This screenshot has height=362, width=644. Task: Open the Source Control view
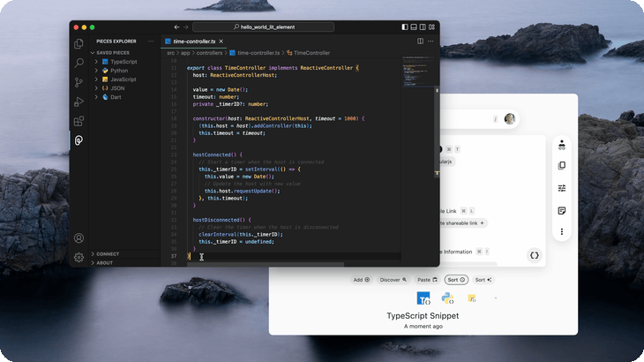pos(79,82)
